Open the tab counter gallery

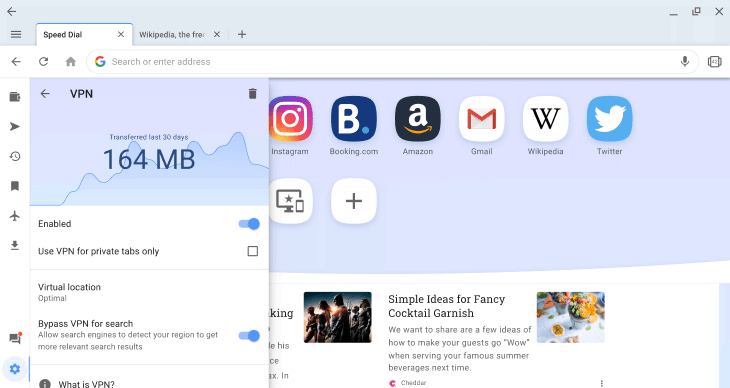[x=714, y=61]
